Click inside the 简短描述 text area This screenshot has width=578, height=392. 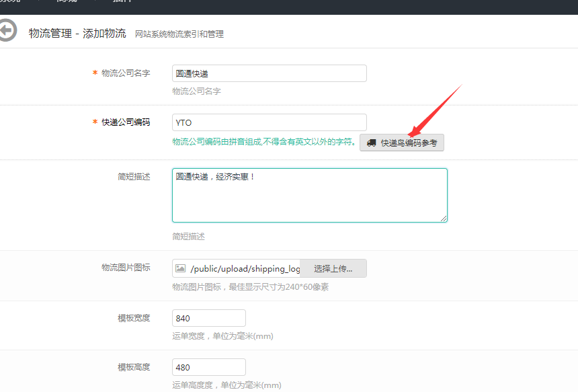(x=309, y=195)
